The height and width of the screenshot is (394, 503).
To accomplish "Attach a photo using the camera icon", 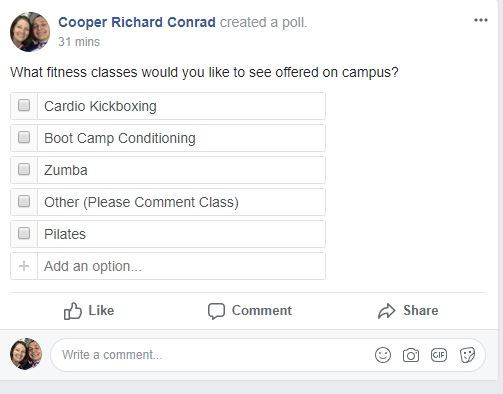I will click(x=411, y=355).
